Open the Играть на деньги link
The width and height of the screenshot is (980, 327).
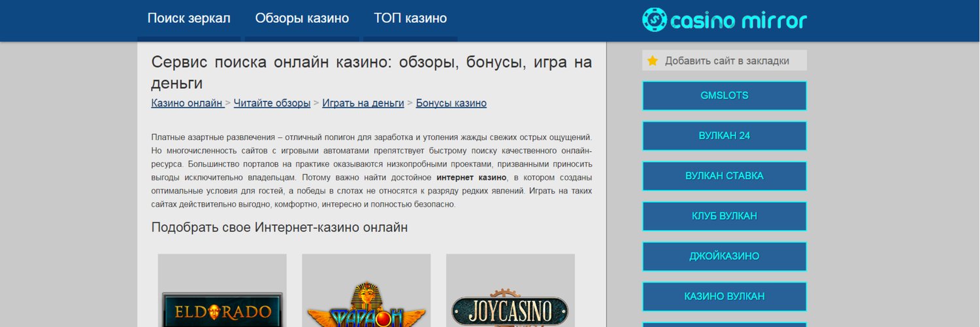pos(363,103)
